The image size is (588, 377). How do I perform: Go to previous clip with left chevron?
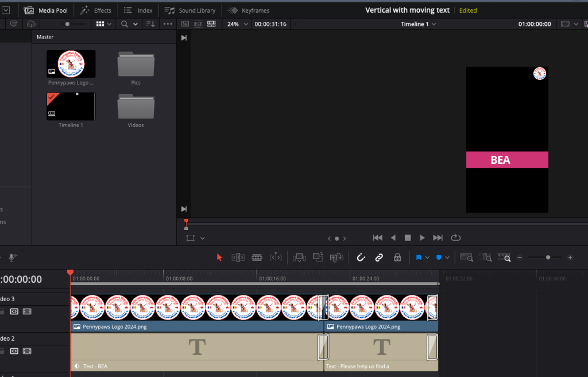(329, 238)
